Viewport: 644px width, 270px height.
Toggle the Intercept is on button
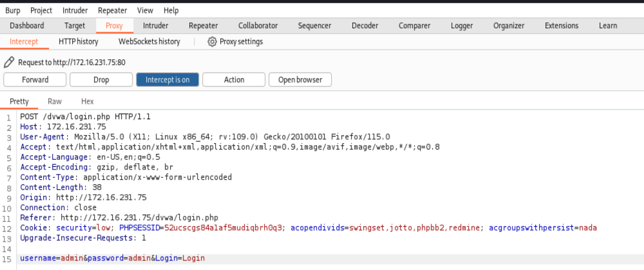coord(167,80)
